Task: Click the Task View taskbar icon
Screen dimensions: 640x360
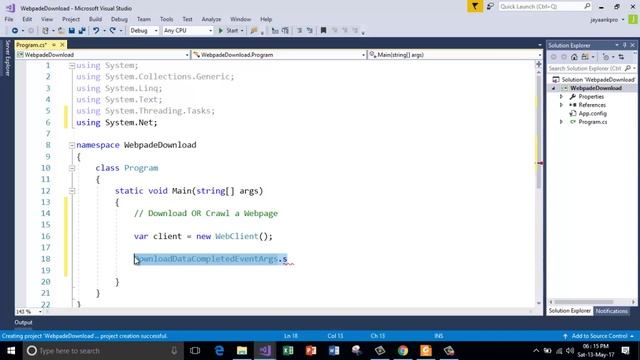Action: 195,351
